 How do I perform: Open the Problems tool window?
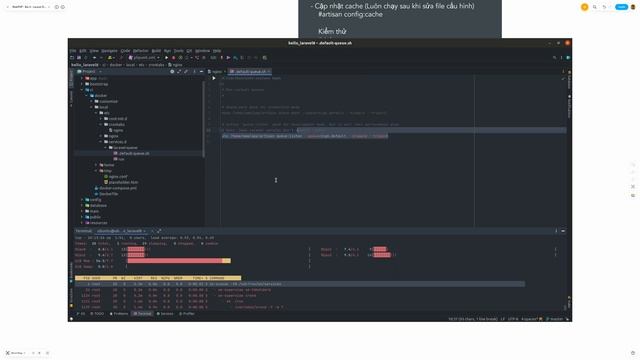[x=119, y=314]
